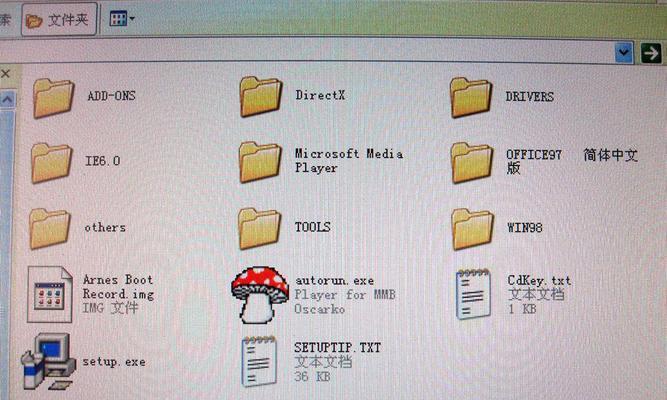This screenshot has height=400, width=667.
Task: Open the DRIVERS folder icon
Action: point(471,97)
